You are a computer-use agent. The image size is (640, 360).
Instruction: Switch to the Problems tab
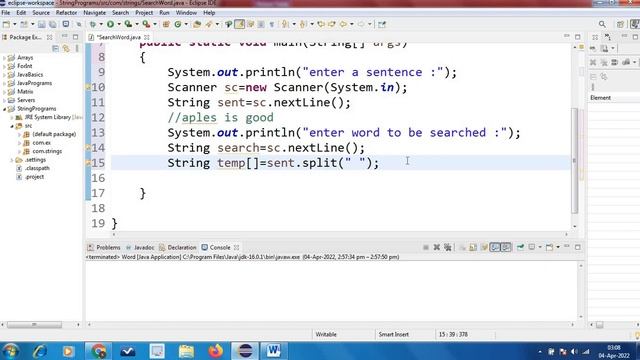(104, 247)
